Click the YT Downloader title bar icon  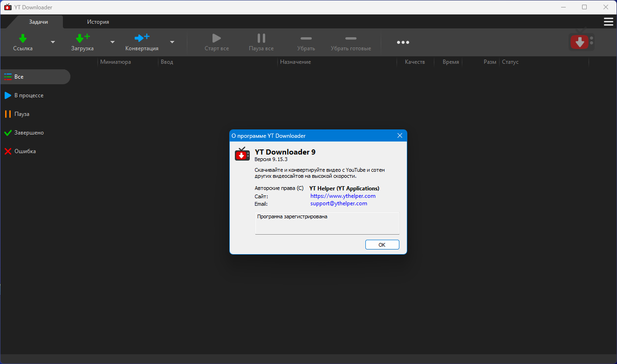(7, 7)
